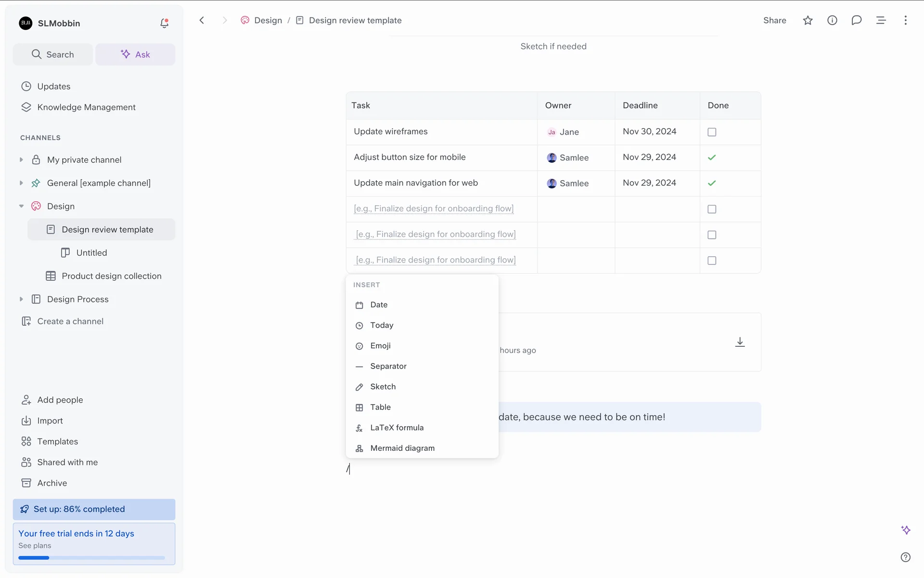
Task: Open the three-dot more options menu
Action: click(x=905, y=20)
